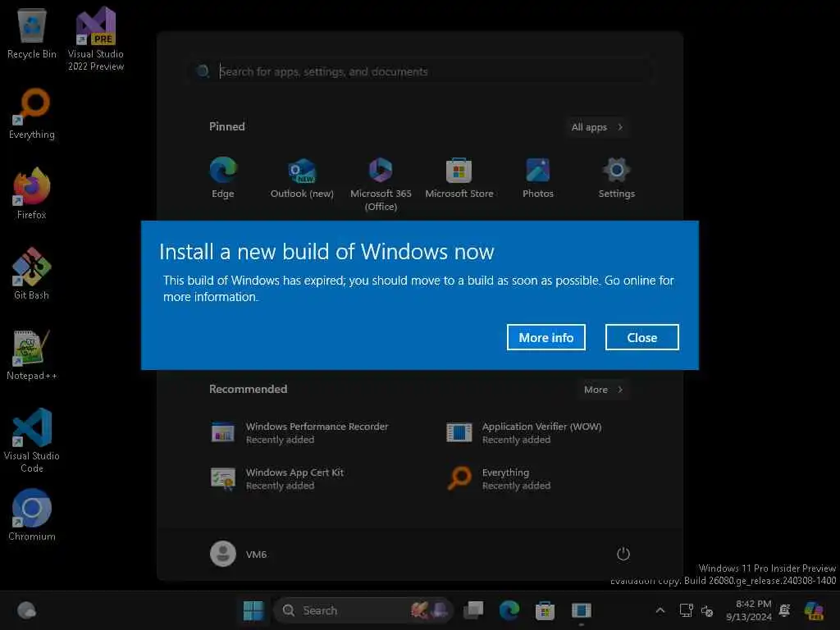
Task: Open Microsoft Store from the taskbar
Action: click(545, 610)
